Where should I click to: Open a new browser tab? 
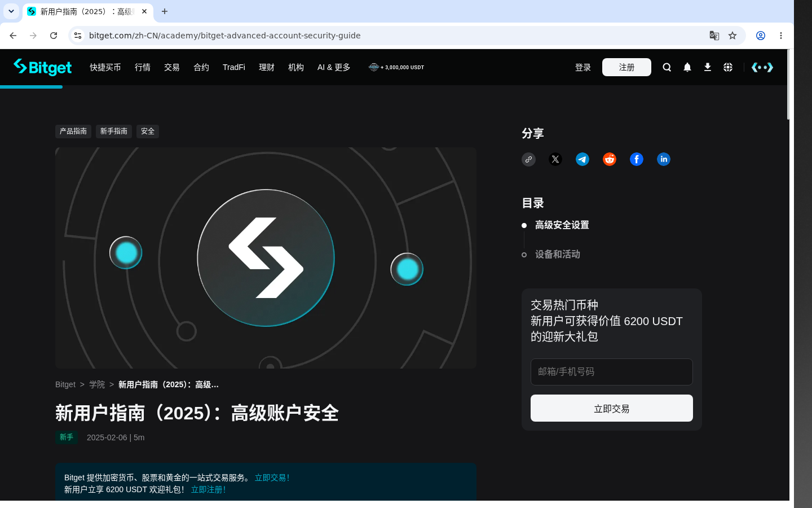[165, 11]
